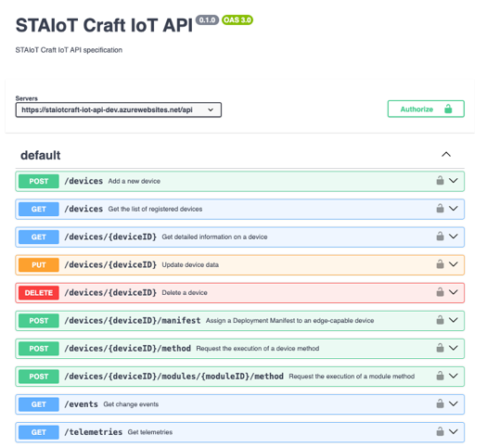Click GET badge for detailed device information

(x=39, y=237)
